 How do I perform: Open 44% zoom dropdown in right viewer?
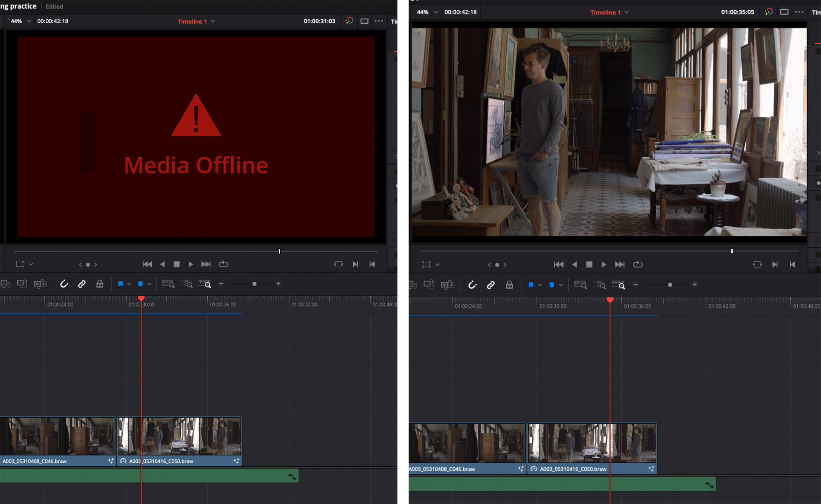428,12
